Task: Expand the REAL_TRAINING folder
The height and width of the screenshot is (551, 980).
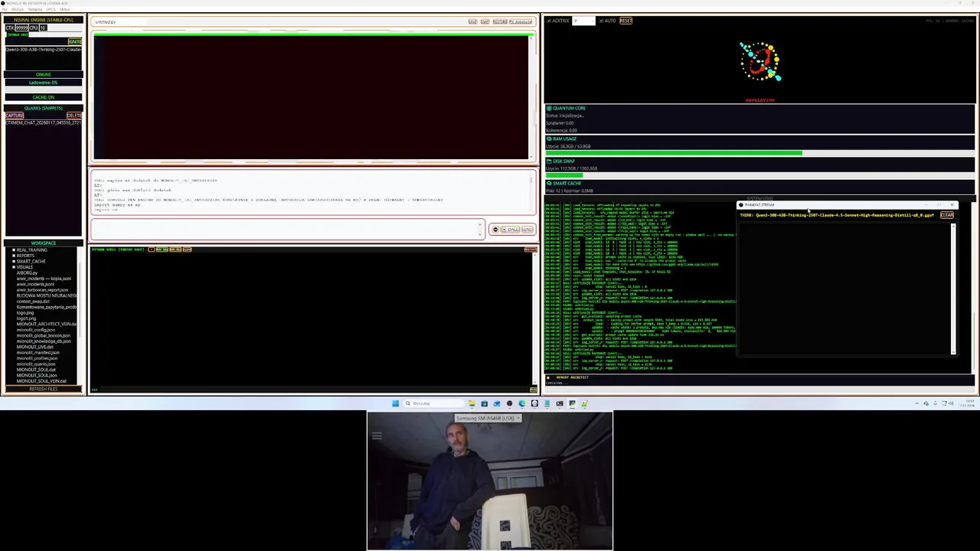Action: tap(14, 250)
